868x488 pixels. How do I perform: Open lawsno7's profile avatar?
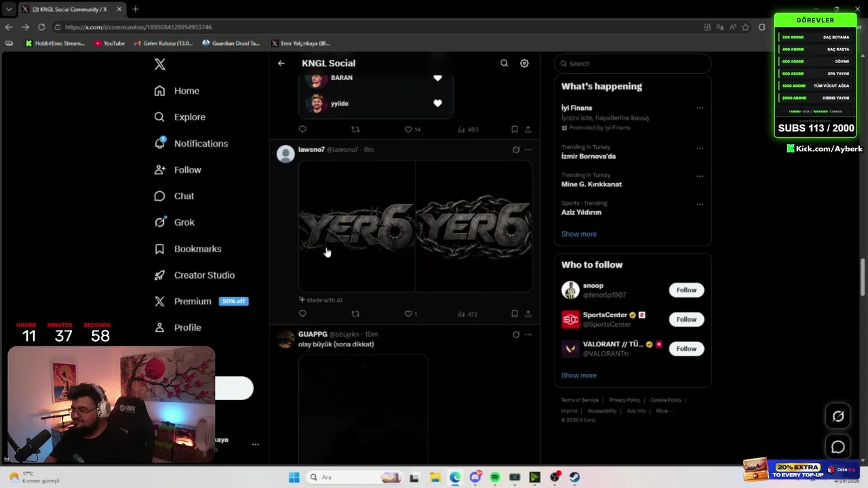tap(285, 154)
